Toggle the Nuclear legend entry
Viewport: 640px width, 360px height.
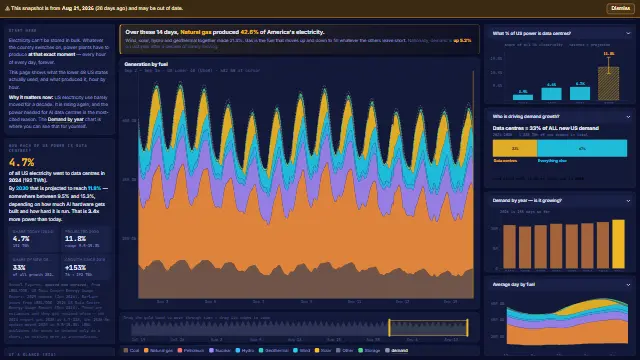coord(220,350)
